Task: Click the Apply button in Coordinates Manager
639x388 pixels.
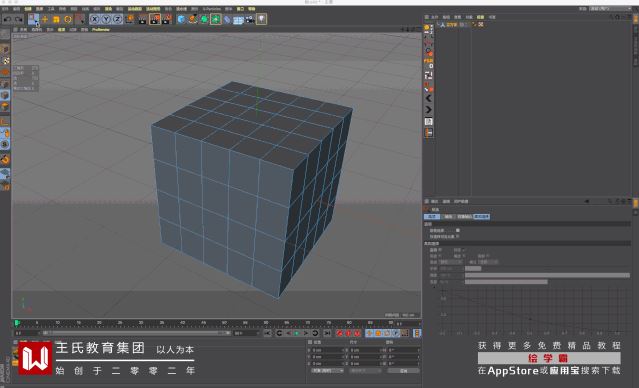Action: (x=403, y=371)
